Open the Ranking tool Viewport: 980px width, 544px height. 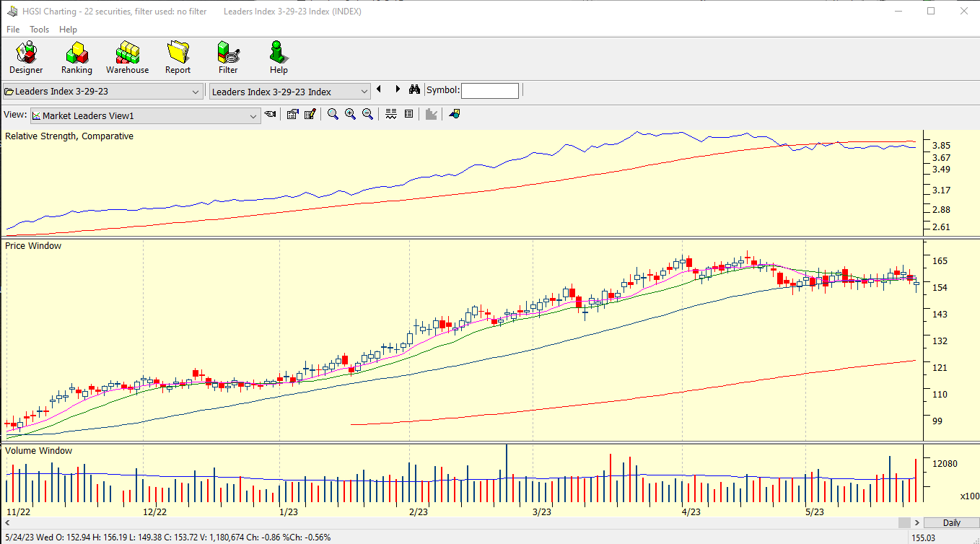76,58
